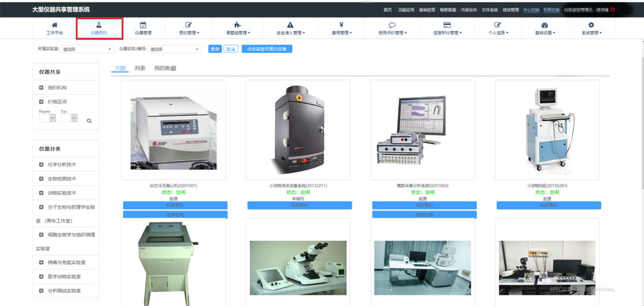Click 送样检测 under 模数采集分析系统
This screenshot has width=644, height=306.
pyautogui.click(x=425, y=215)
